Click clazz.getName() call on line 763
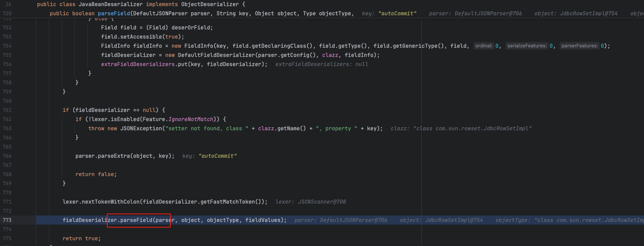This screenshot has width=644, height=246. click(282, 128)
